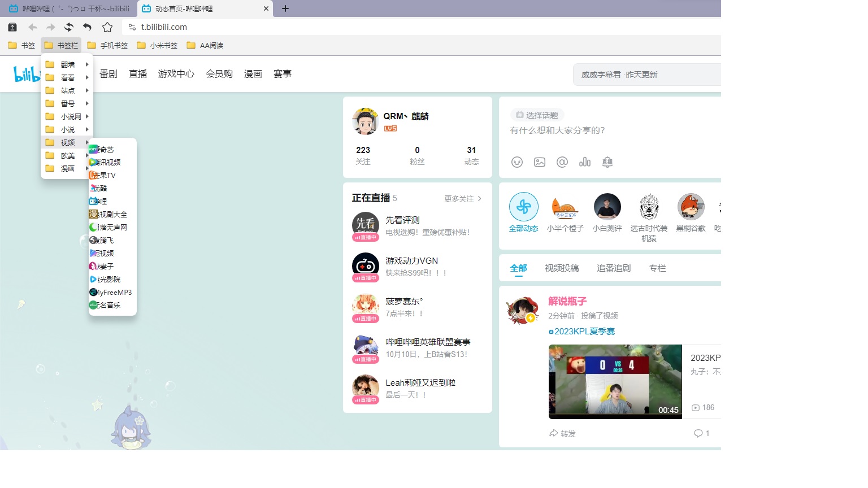Click 更多关注 link in the live panel

(463, 199)
